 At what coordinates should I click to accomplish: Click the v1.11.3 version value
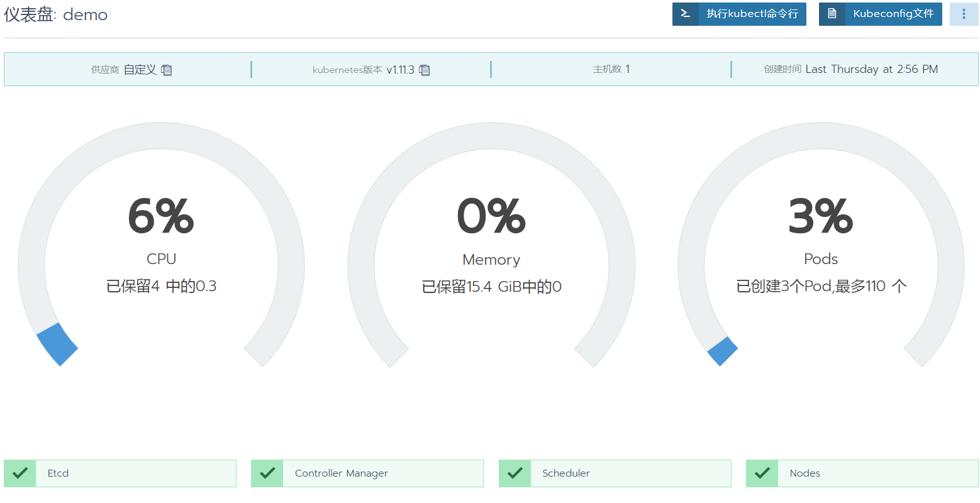click(400, 70)
